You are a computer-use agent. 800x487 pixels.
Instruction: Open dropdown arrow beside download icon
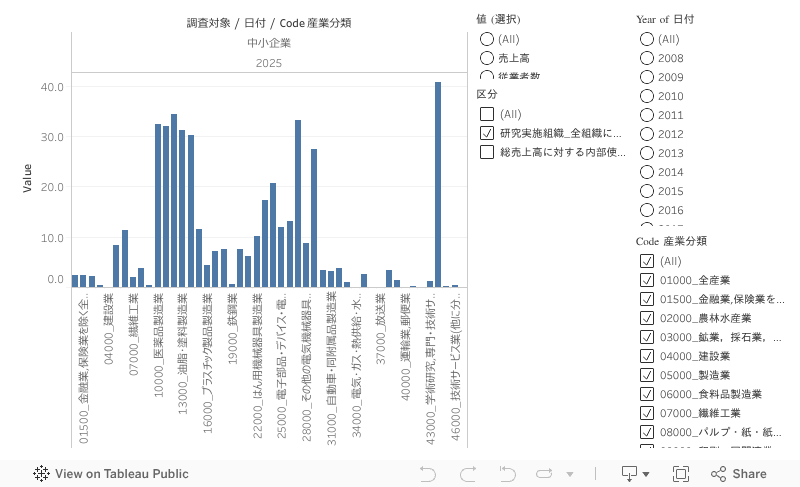click(646, 474)
